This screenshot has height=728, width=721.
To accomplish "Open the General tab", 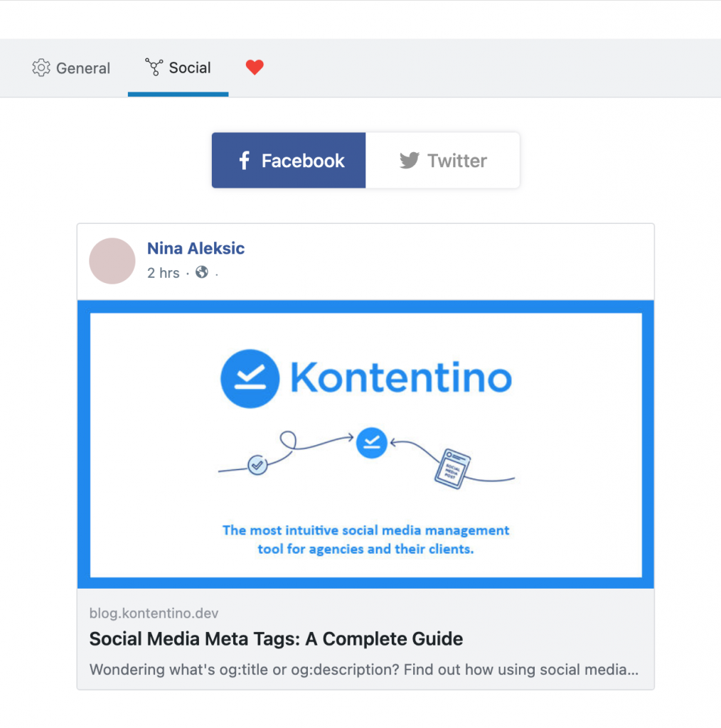I will coord(71,68).
